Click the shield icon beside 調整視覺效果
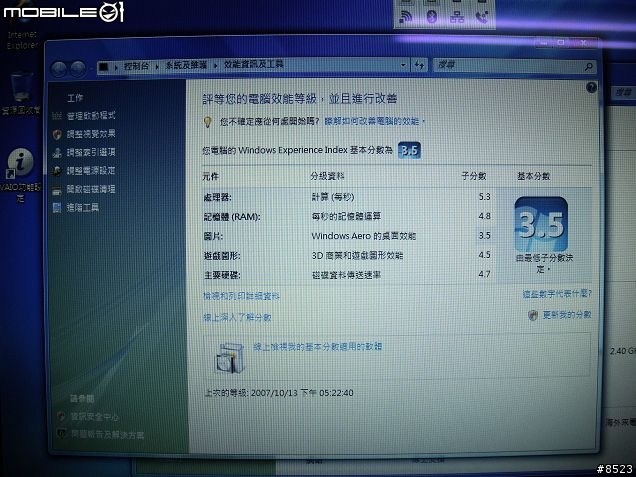 click(57, 135)
